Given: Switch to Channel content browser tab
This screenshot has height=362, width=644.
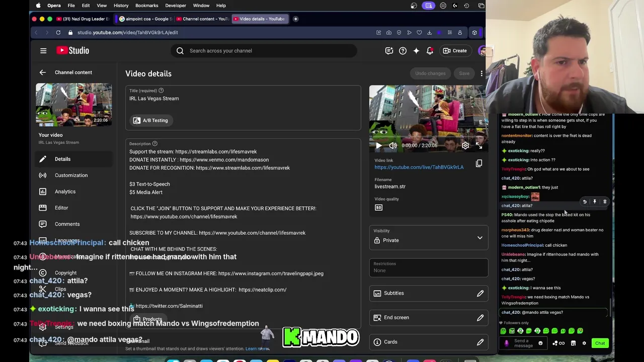Looking at the screenshot, I should 202,19.
